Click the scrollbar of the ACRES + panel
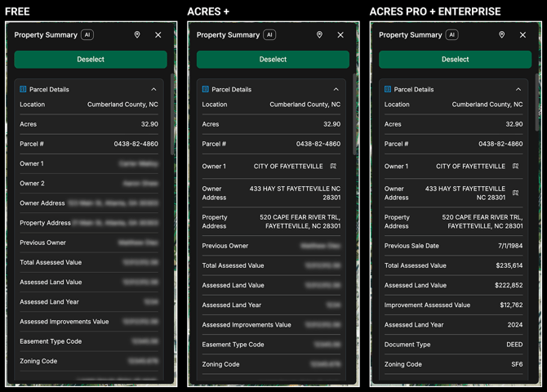547x392 pixels. (355, 114)
